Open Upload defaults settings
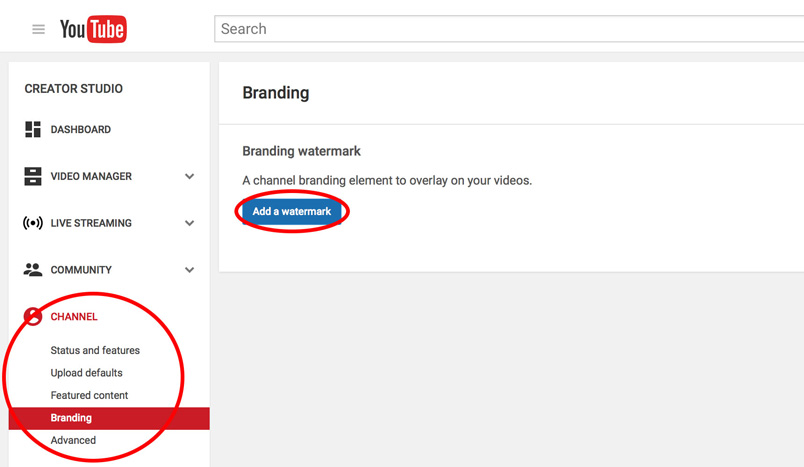The image size is (804, 467). pyautogui.click(x=86, y=373)
